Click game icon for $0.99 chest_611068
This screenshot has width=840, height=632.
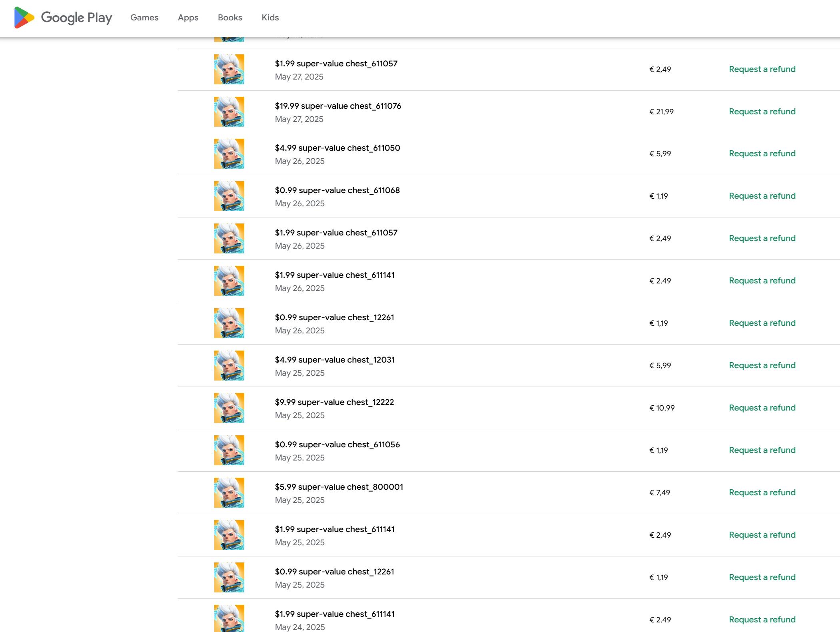coord(229,196)
